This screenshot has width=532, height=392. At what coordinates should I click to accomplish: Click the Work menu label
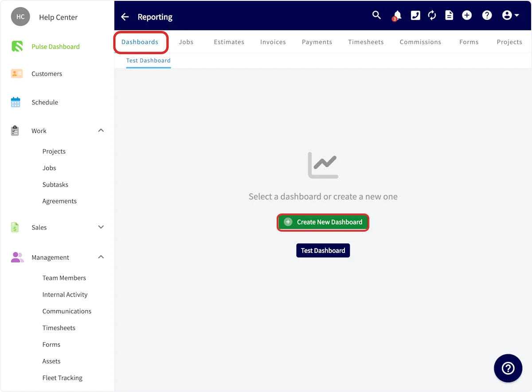click(x=39, y=131)
